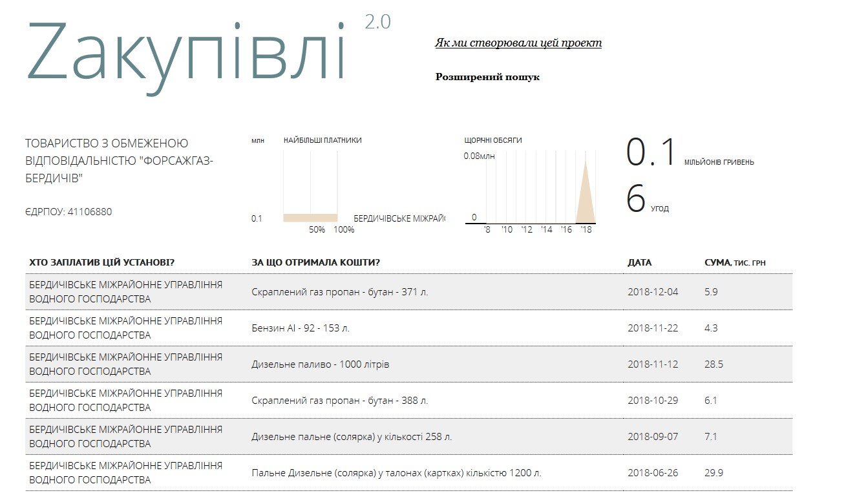
Task: Click 'Дизельне паливо - 1000 літрів' entry
Action: pyautogui.click(x=320, y=364)
